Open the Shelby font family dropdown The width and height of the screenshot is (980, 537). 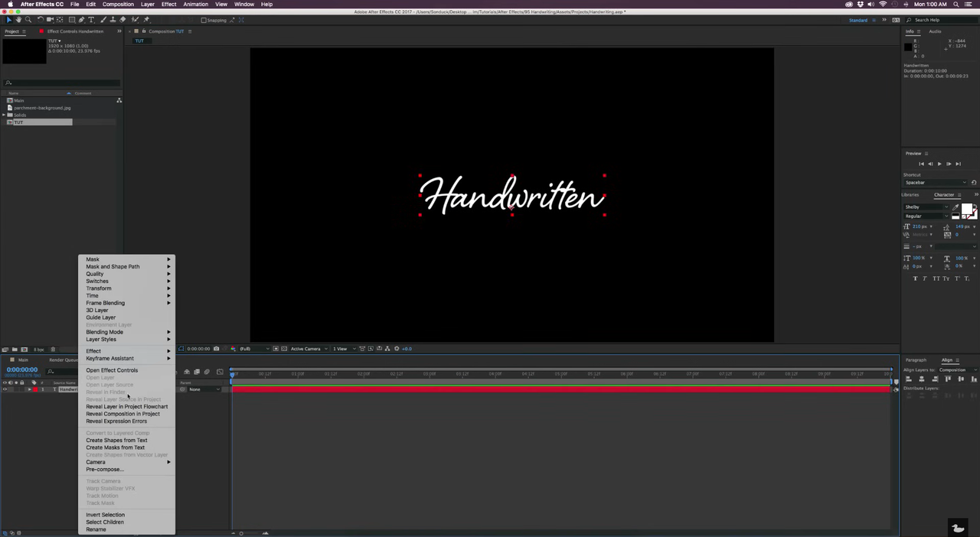pyautogui.click(x=925, y=207)
